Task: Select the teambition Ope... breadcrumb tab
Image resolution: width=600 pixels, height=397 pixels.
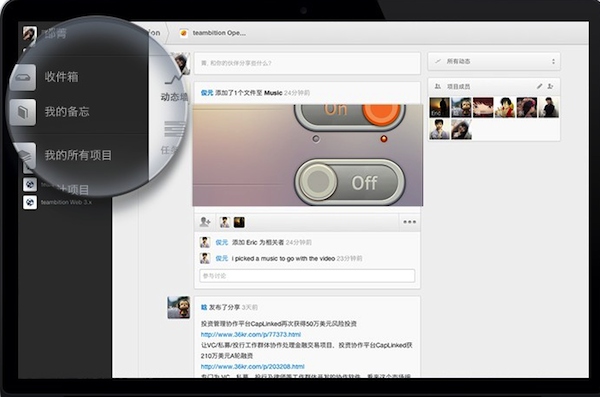Action: point(213,33)
